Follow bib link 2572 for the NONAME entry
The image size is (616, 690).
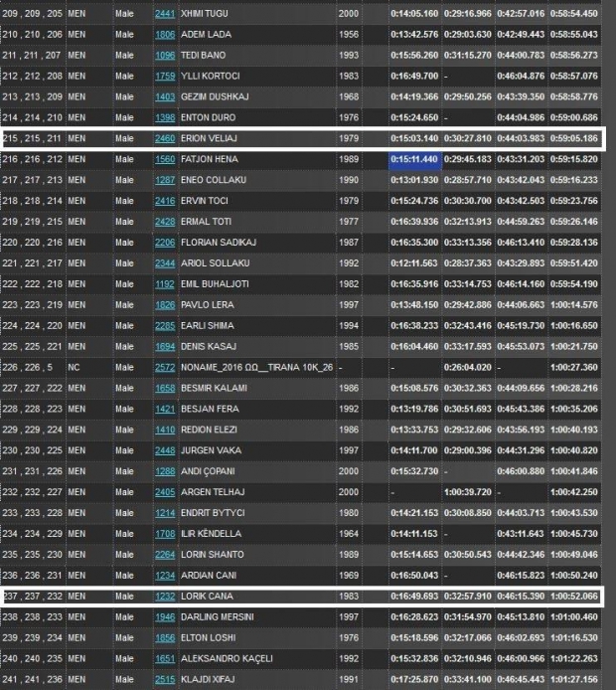(x=165, y=366)
